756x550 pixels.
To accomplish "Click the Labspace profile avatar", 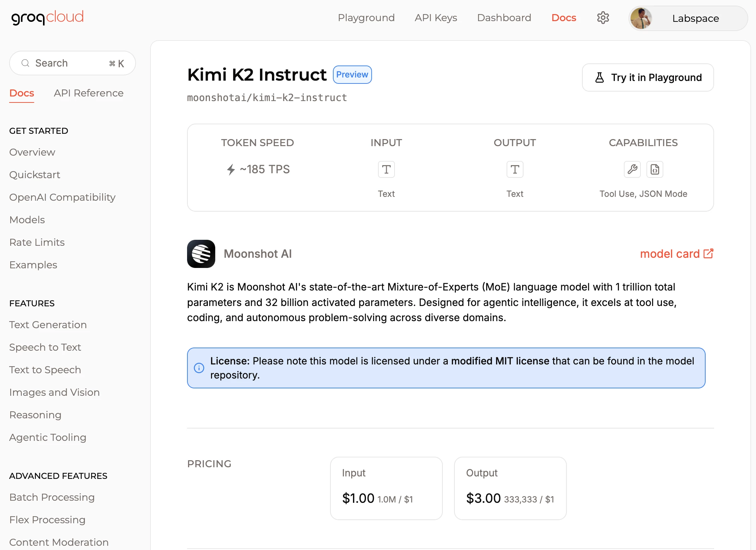I will [x=641, y=18].
